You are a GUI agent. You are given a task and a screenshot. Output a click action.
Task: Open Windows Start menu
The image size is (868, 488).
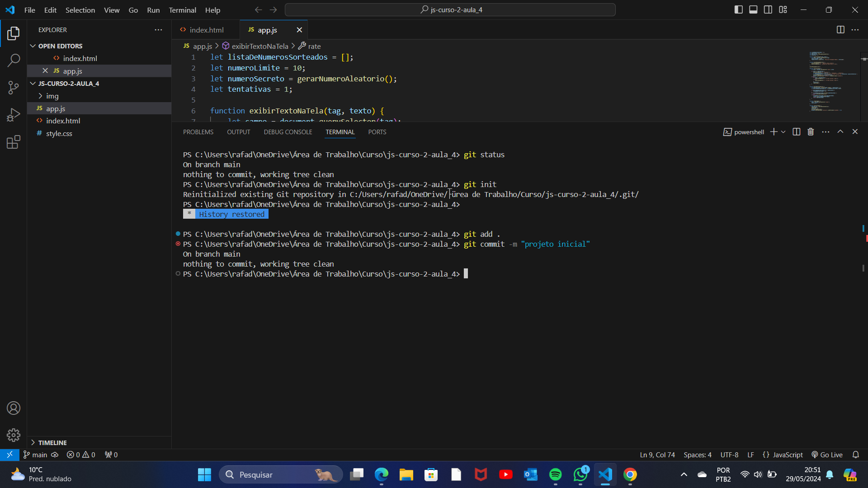(x=204, y=474)
